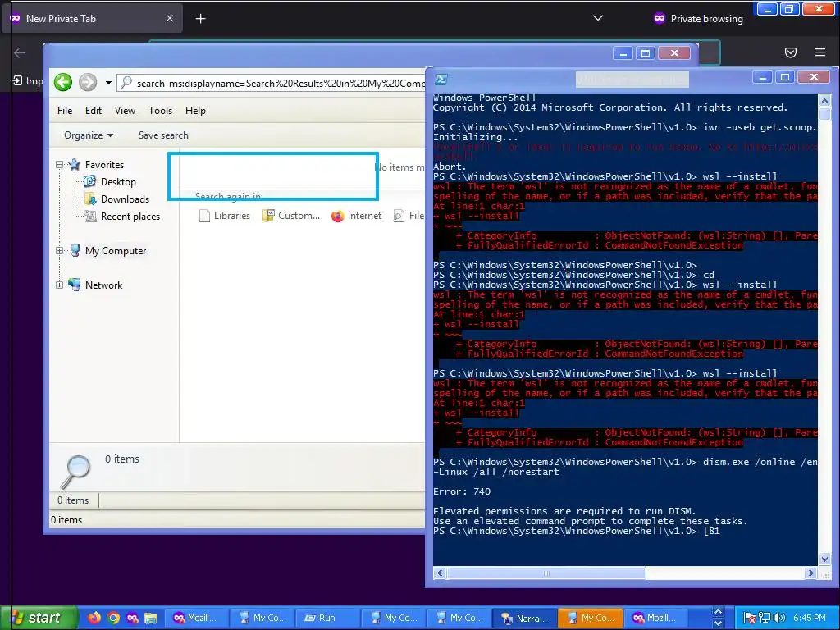Switch to the Narra... taskbar button

click(x=524, y=618)
